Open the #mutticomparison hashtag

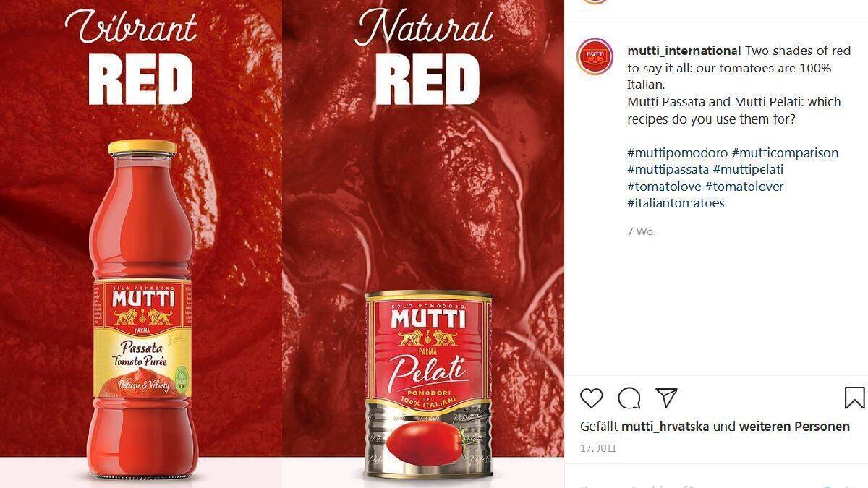pos(785,153)
